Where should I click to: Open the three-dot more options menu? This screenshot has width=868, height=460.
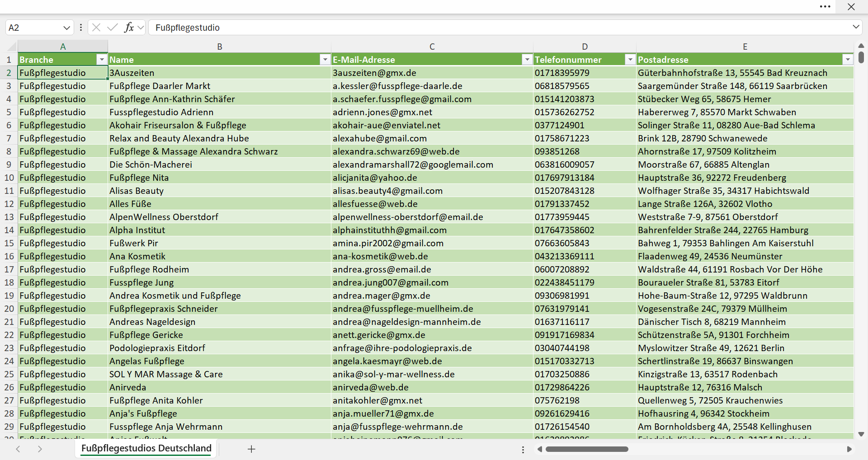825,7
